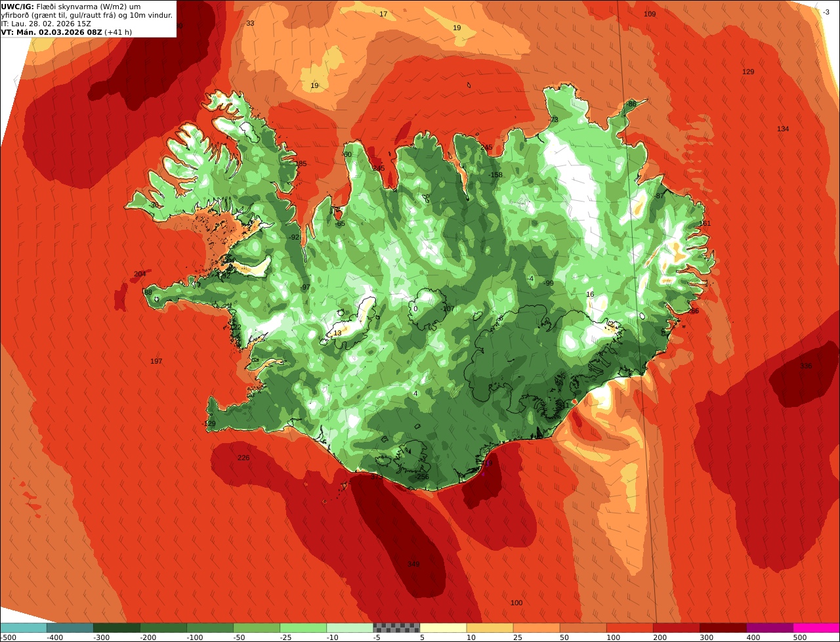Pick the purple 400 to 500 legend swatch

(770, 628)
